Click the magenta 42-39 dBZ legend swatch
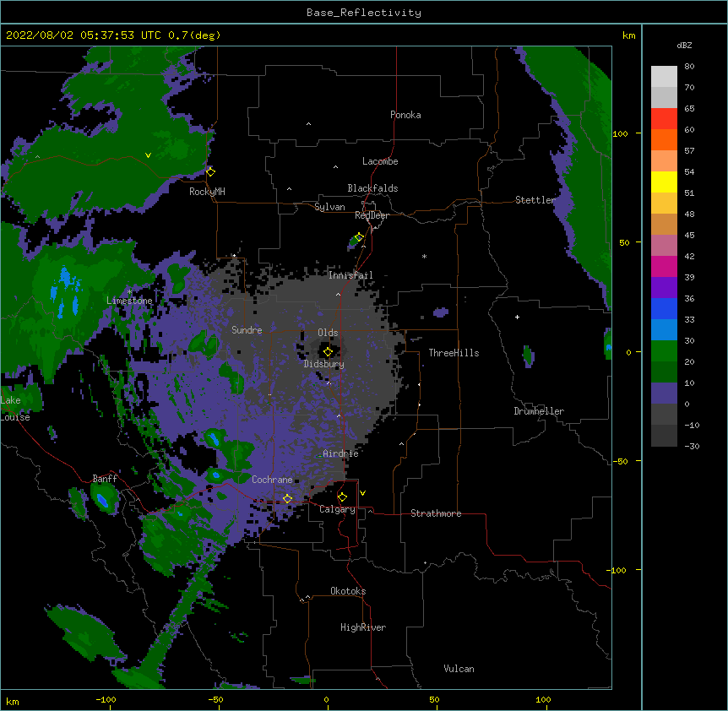This screenshot has width=728, height=711. point(664,267)
